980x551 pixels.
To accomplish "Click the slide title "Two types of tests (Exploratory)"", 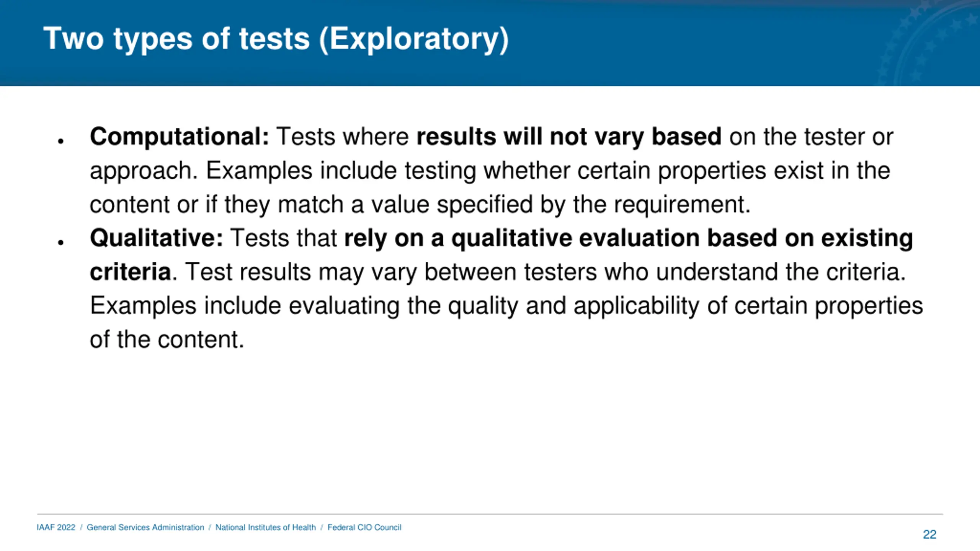I will pyautogui.click(x=276, y=39).
